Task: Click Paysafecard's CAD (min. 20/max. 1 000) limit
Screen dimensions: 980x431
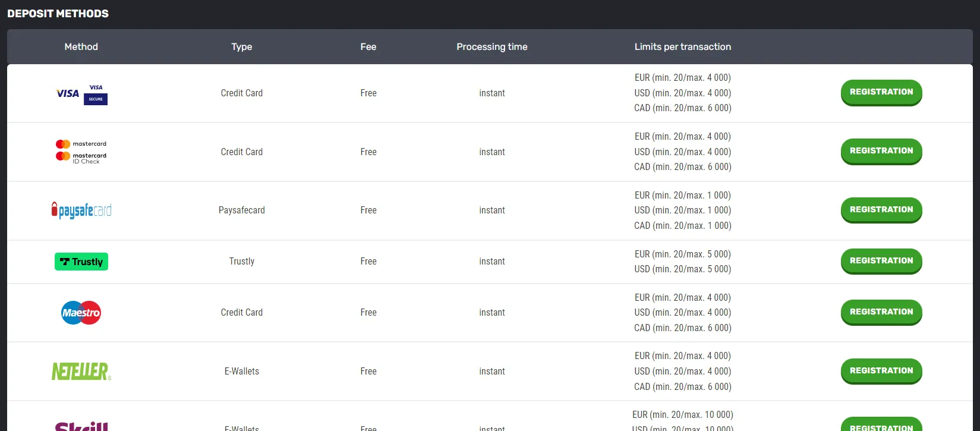Action: point(683,226)
